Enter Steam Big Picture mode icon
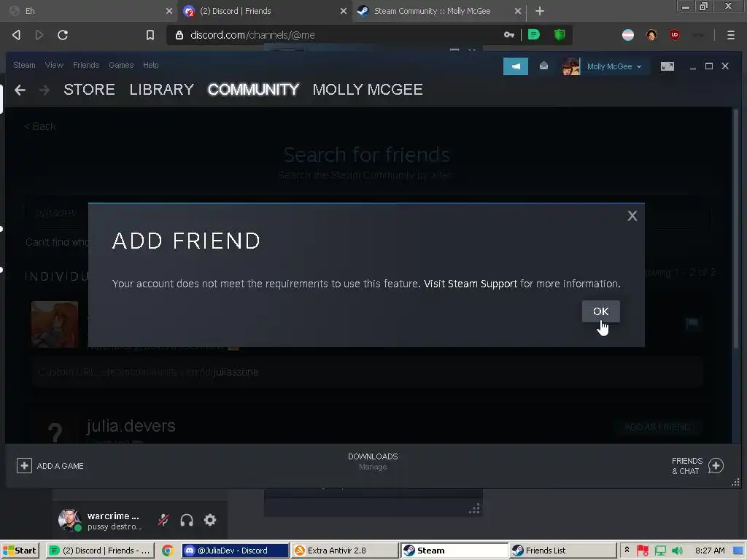The width and height of the screenshot is (747, 560). (x=667, y=66)
